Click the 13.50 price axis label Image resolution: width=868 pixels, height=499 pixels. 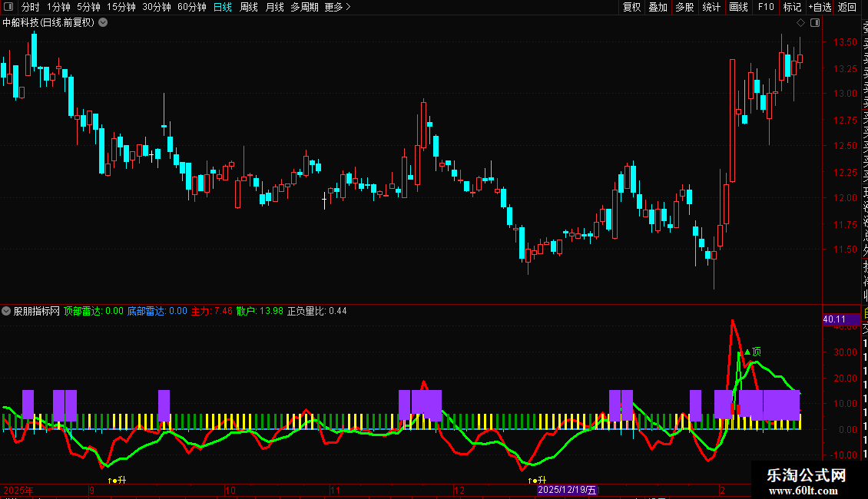coord(845,42)
